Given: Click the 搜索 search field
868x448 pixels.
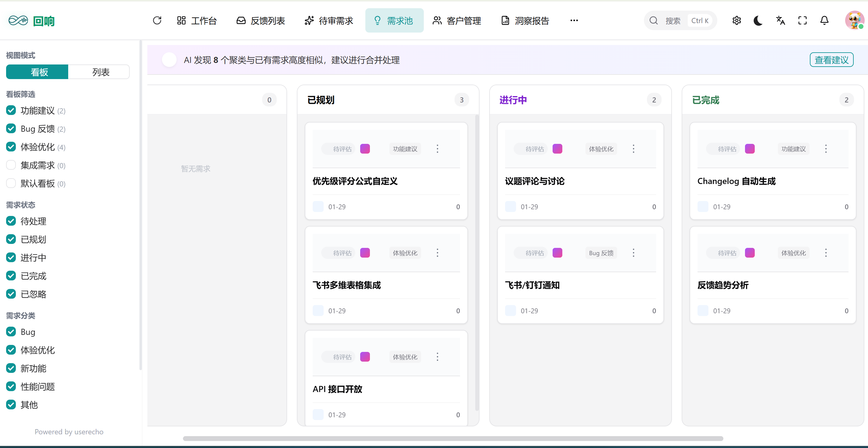Looking at the screenshot, I should point(673,21).
